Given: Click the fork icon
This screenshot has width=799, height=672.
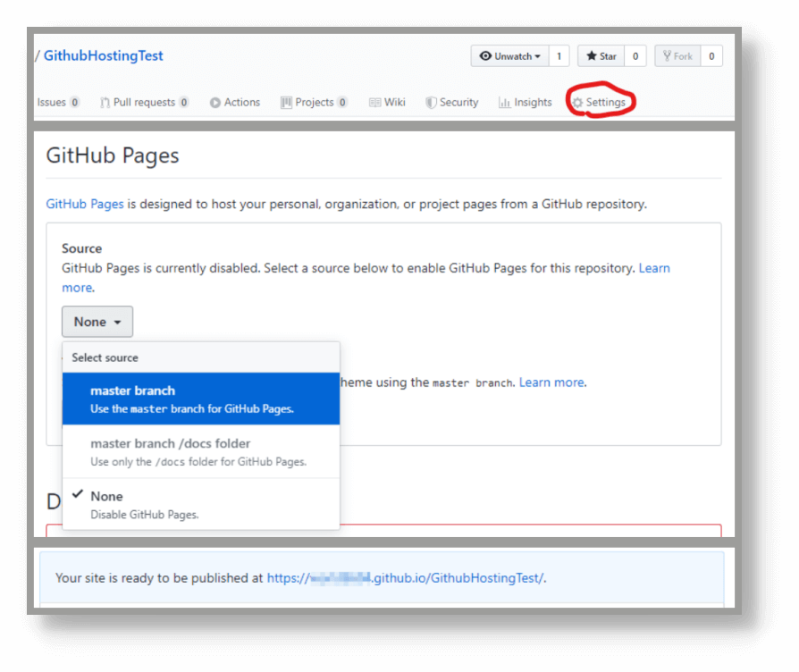Looking at the screenshot, I should click(x=667, y=56).
